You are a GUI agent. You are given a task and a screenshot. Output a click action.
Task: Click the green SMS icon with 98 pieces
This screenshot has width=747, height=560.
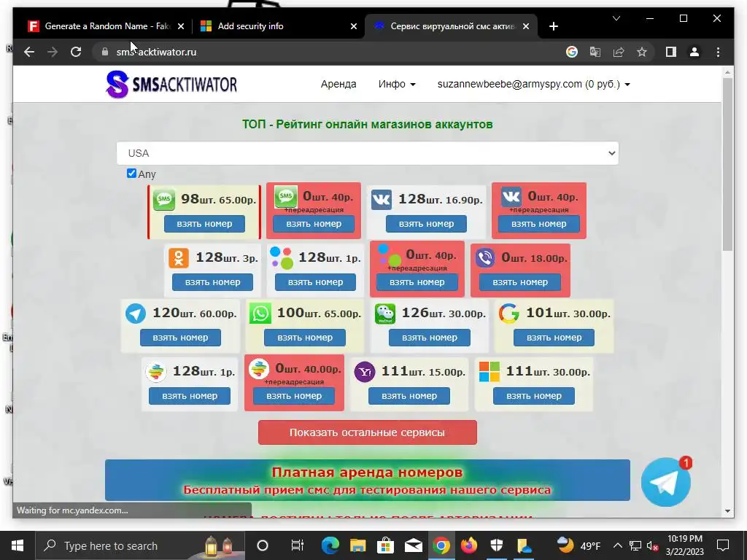[164, 199]
